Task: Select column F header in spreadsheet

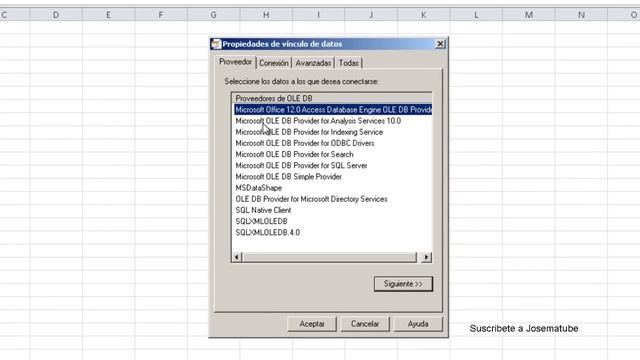Action: (x=161, y=15)
